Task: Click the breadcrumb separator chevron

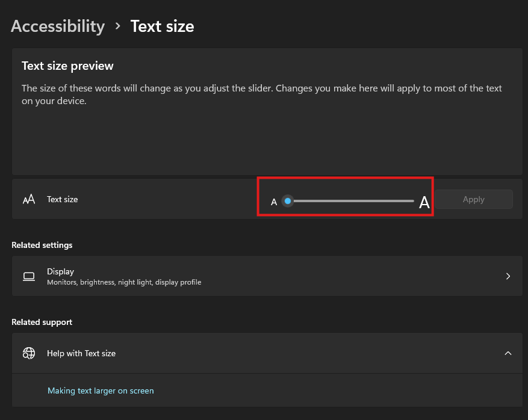Action: (x=118, y=26)
